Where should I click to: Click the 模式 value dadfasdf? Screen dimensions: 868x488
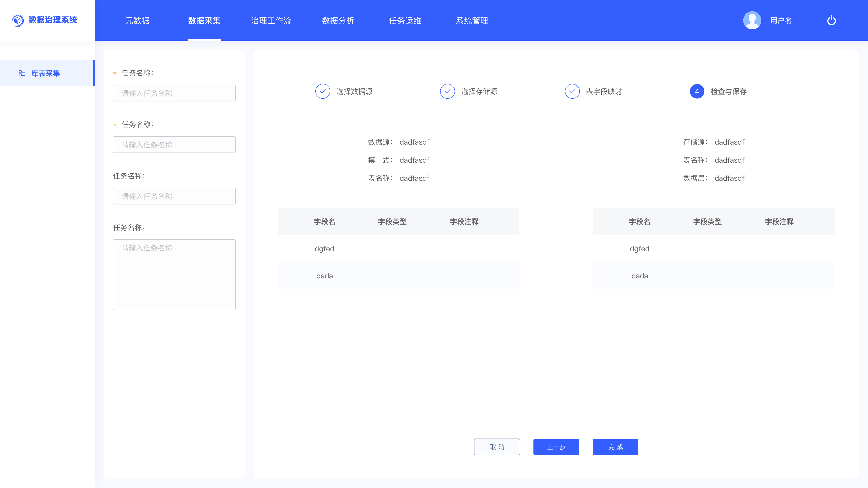[415, 160]
